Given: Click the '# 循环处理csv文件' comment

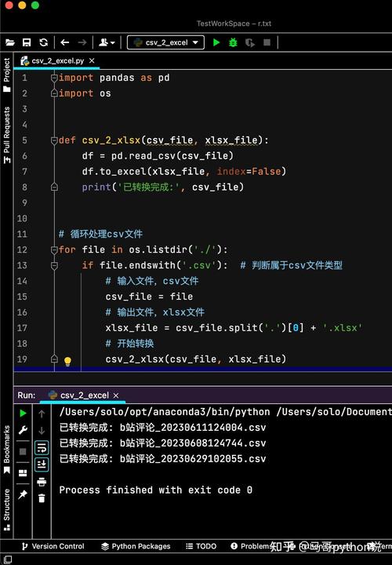Looking at the screenshot, I should pyautogui.click(x=101, y=234).
